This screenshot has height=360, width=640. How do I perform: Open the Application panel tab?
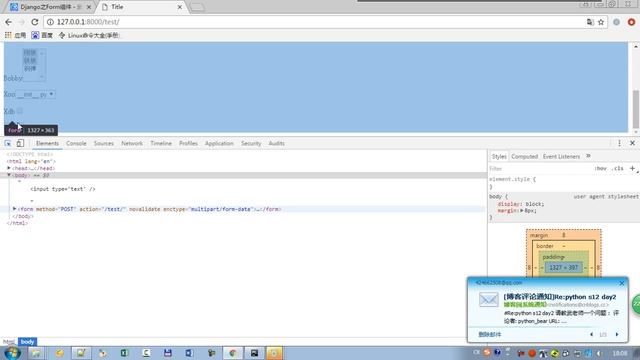tap(219, 143)
